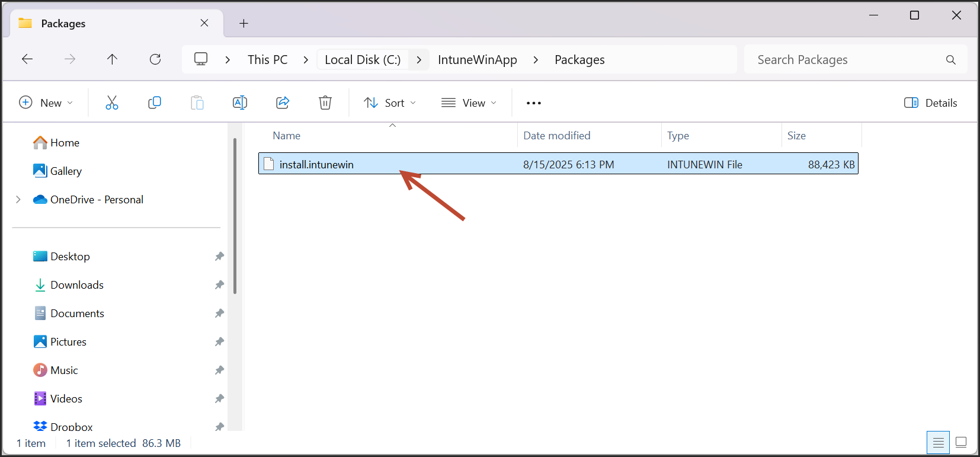
Task: Click the Delete trash can icon
Action: [x=325, y=103]
